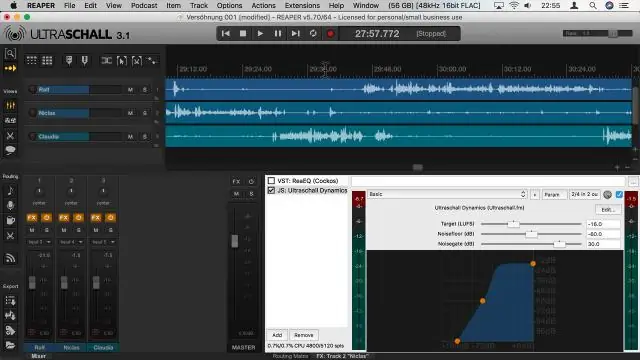Mute the master channel with M button
The height and width of the screenshot is (360, 640).
236,194
